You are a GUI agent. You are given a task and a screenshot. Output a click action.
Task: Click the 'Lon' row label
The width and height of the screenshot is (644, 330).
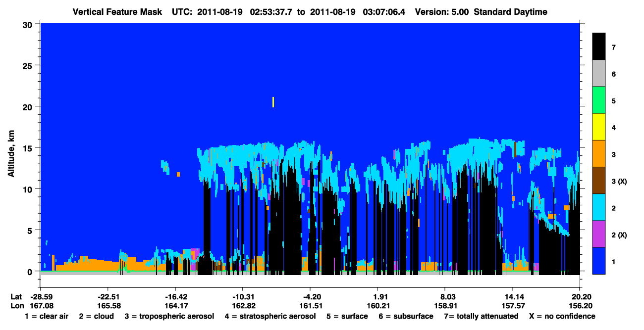click(x=16, y=306)
